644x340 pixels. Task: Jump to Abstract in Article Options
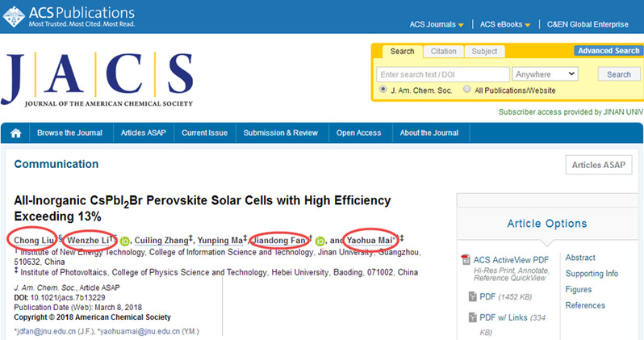pos(580,258)
